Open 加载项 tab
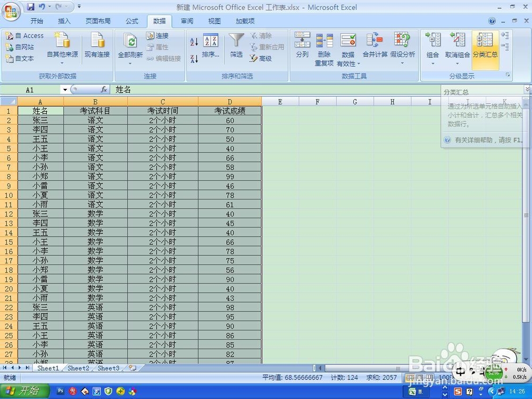The image size is (532, 399). (x=245, y=21)
